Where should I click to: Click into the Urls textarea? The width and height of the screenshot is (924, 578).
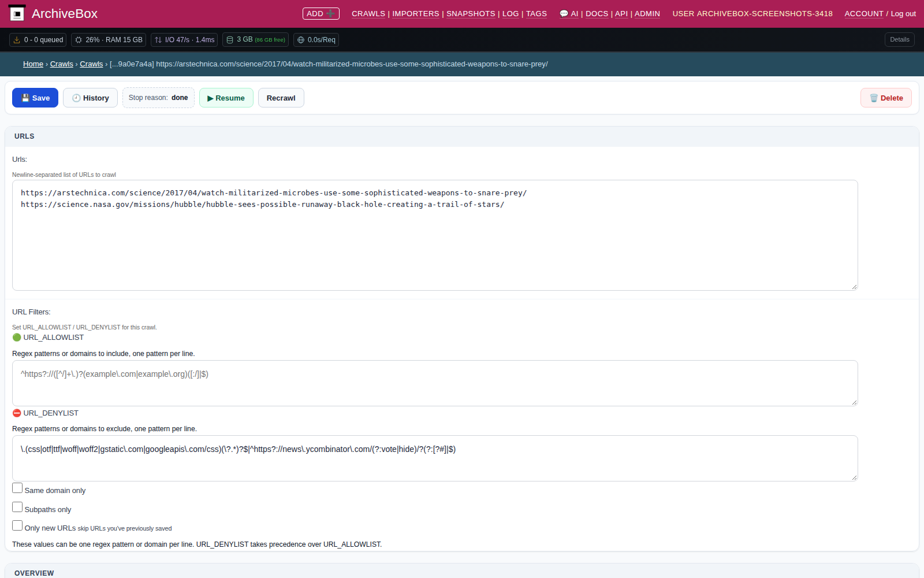tap(435, 235)
